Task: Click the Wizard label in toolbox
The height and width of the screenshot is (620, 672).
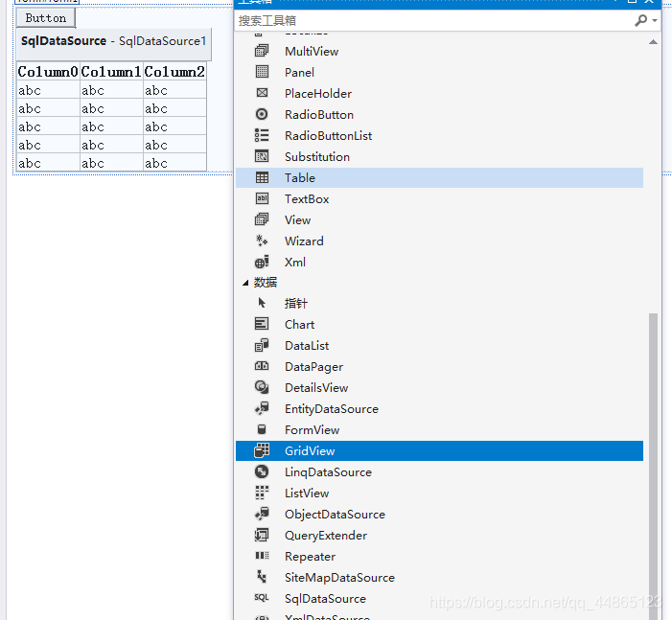Action: coord(304,241)
